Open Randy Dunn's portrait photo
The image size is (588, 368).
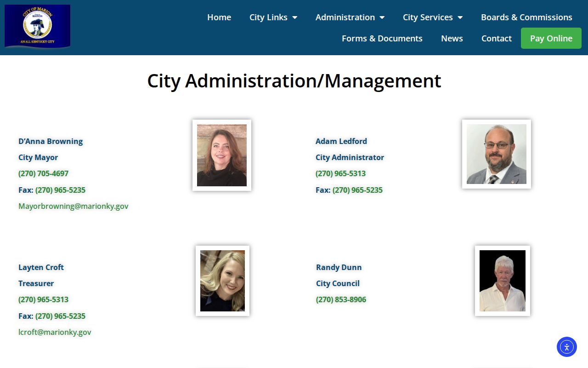click(503, 281)
